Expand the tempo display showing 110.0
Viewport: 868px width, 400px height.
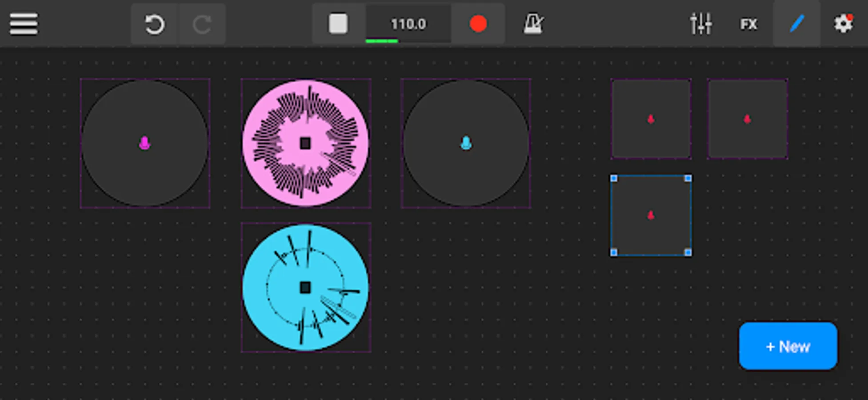point(408,24)
